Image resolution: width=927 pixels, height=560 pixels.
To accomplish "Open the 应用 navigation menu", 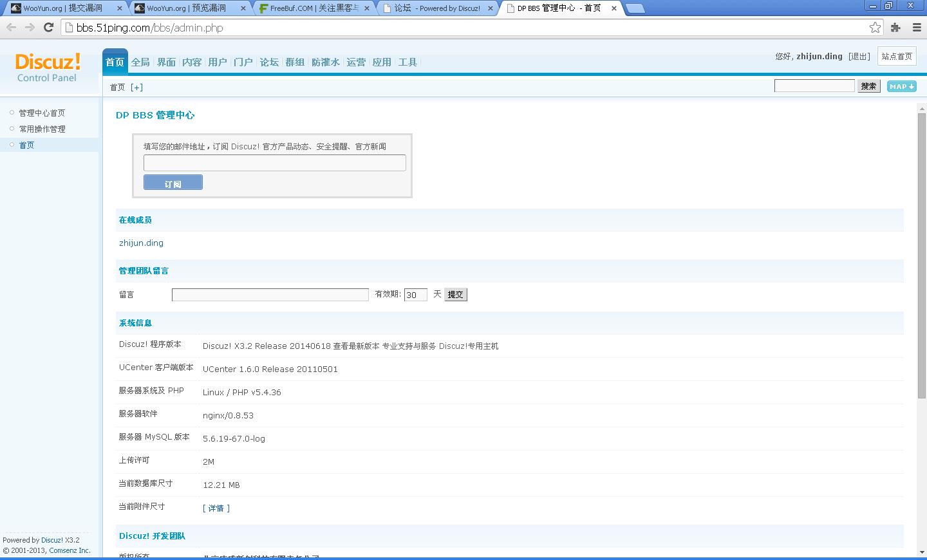I will click(x=382, y=62).
